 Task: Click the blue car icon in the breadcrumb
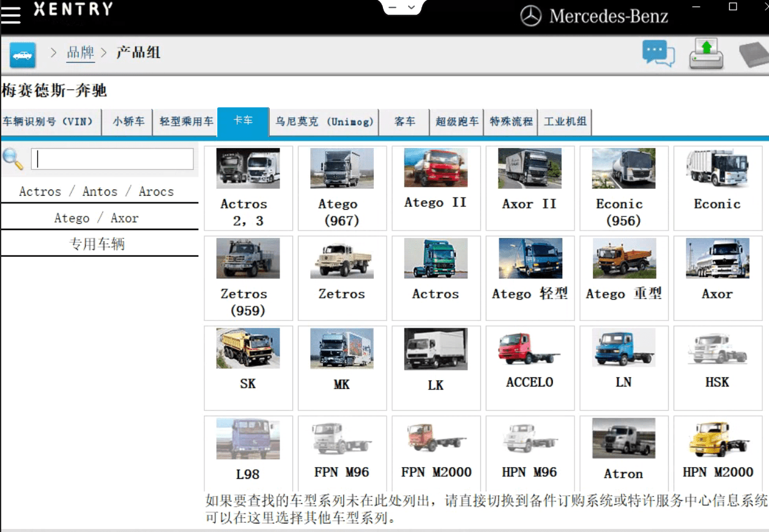coord(22,54)
